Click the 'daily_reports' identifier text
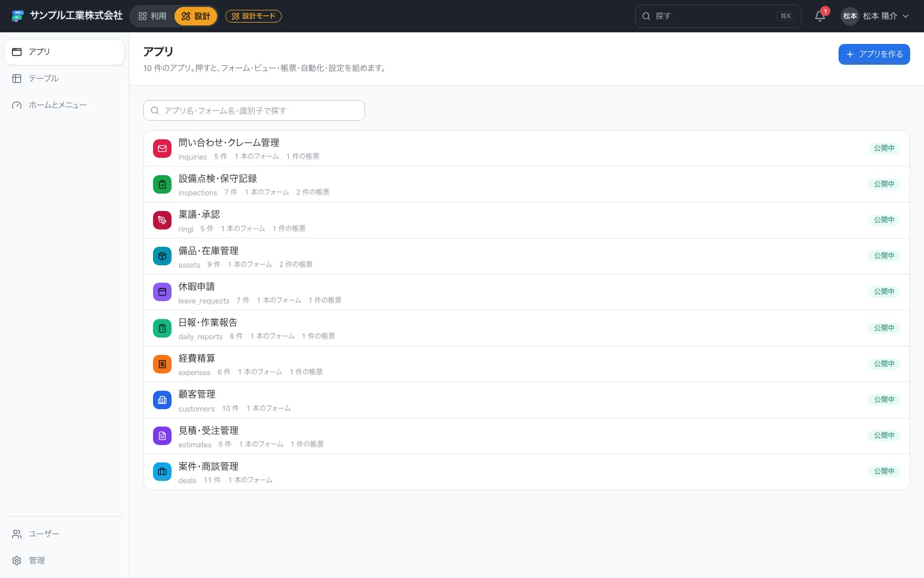 tap(200, 337)
